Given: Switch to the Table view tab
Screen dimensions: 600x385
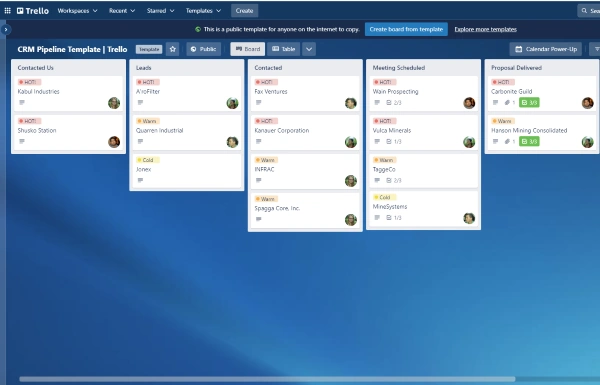Looking at the screenshot, I should [284, 49].
